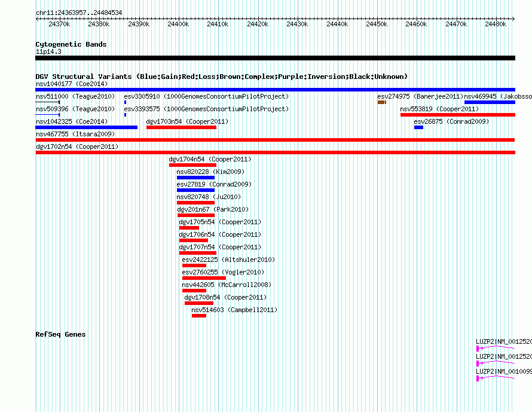Image resolution: width=532 pixels, height=412 pixels.
Task: Select the nsv511000 (Teague2010) variant label
Action: (x=75, y=96)
